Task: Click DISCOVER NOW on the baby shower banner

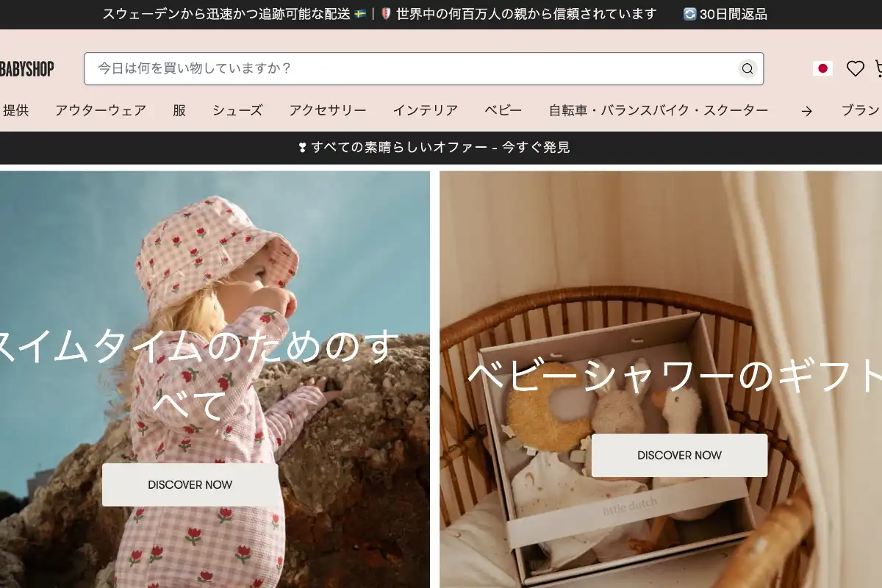Action: click(x=679, y=455)
